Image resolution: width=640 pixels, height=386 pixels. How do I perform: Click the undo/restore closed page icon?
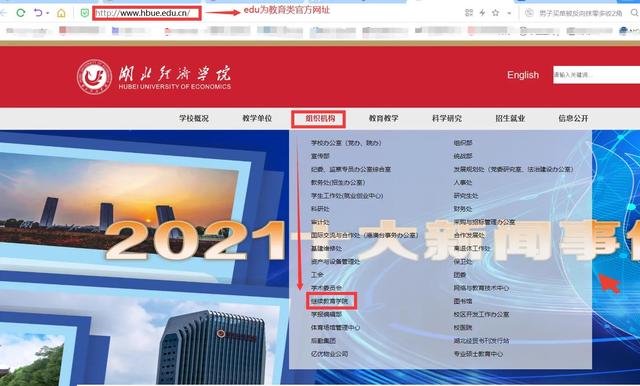(x=38, y=13)
